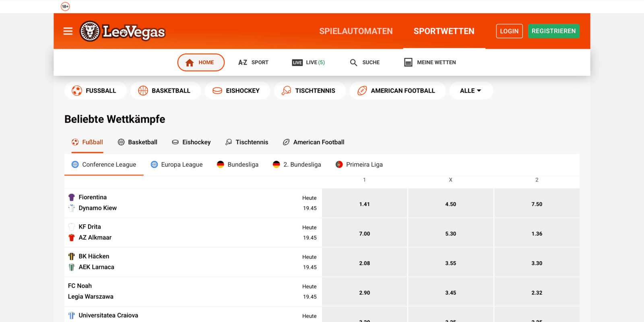Open the KF Drita match name

pyautogui.click(x=90, y=227)
